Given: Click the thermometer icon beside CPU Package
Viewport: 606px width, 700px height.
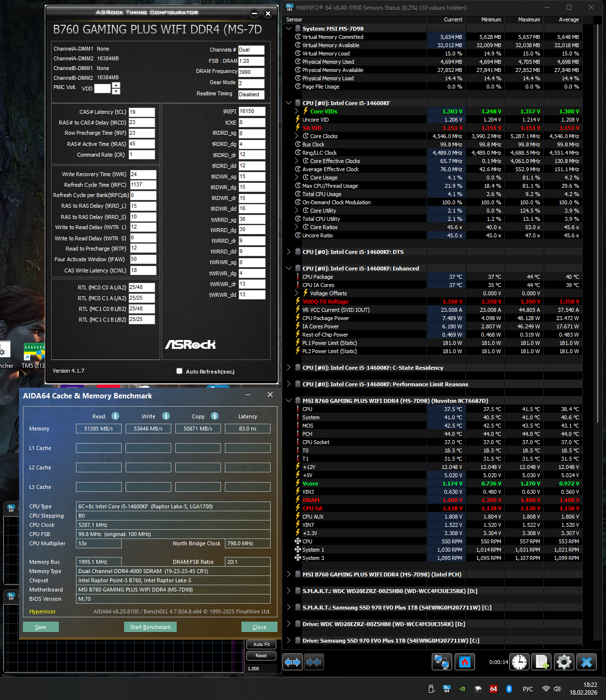Looking at the screenshot, I should (x=298, y=277).
